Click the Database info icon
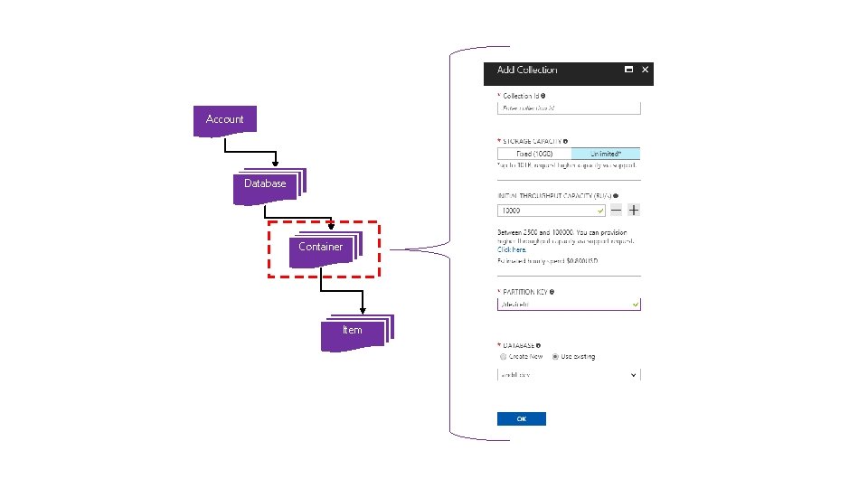 pos(539,345)
